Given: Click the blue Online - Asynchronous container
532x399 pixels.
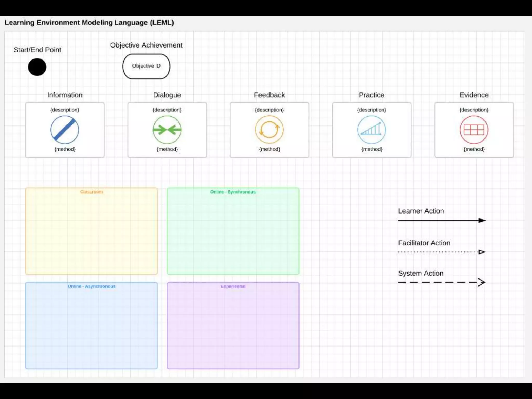Looking at the screenshot, I should point(91,326).
